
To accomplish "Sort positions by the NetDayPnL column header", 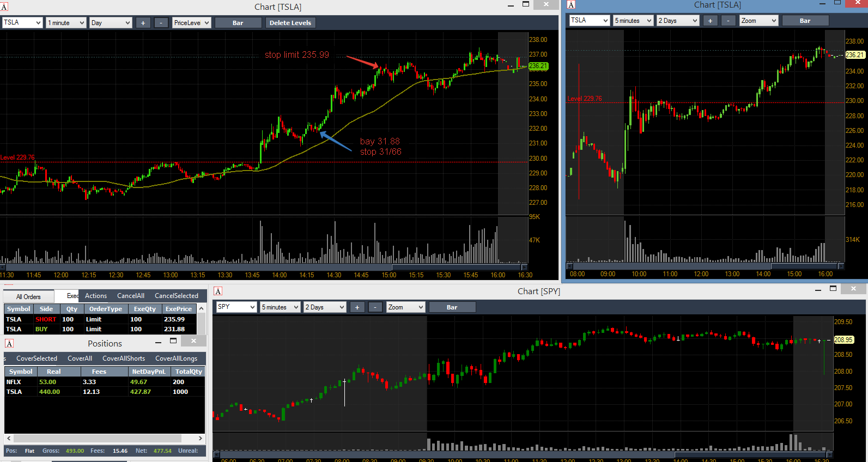I will [x=149, y=372].
